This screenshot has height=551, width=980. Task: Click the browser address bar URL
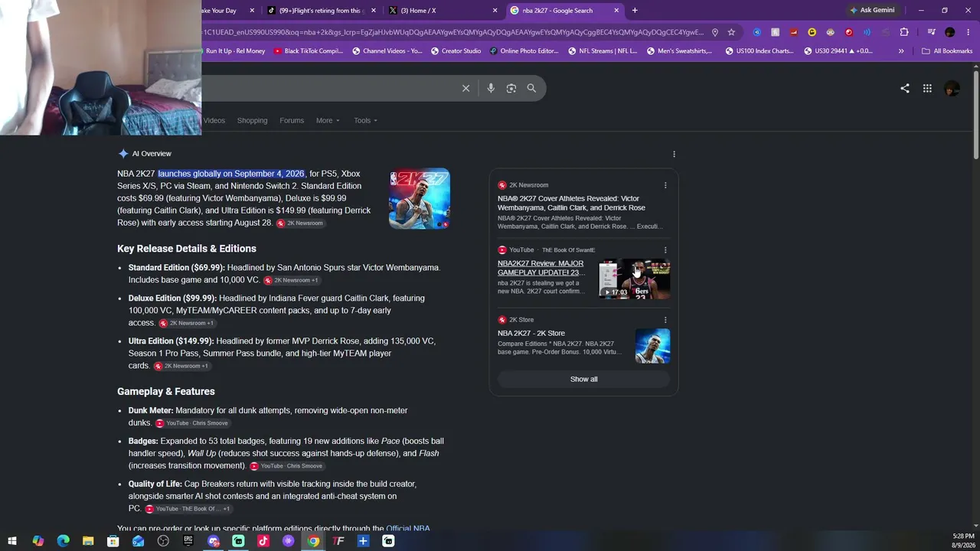pyautogui.click(x=453, y=32)
